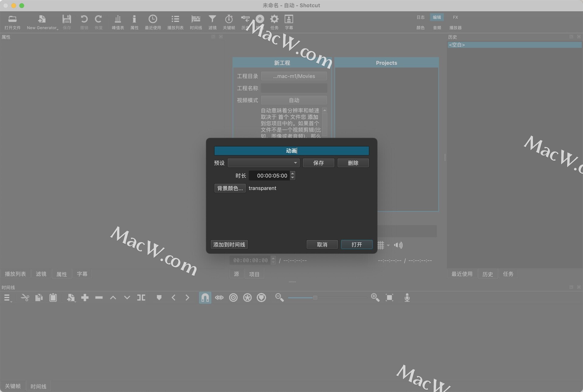Open the Playlist (播放列表) toolbar icon
The image size is (583, 392).
click(x=175, y=22)
